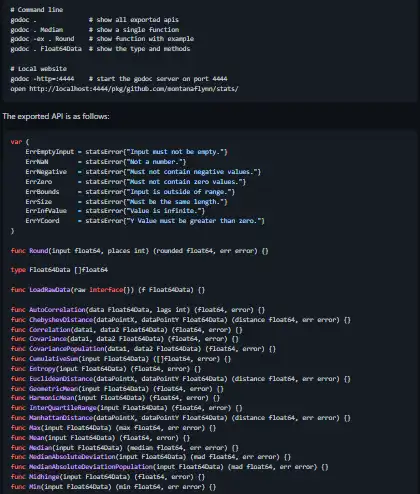Click the 'var (' keyword line
420x494 pixels.
coord(20,142)
